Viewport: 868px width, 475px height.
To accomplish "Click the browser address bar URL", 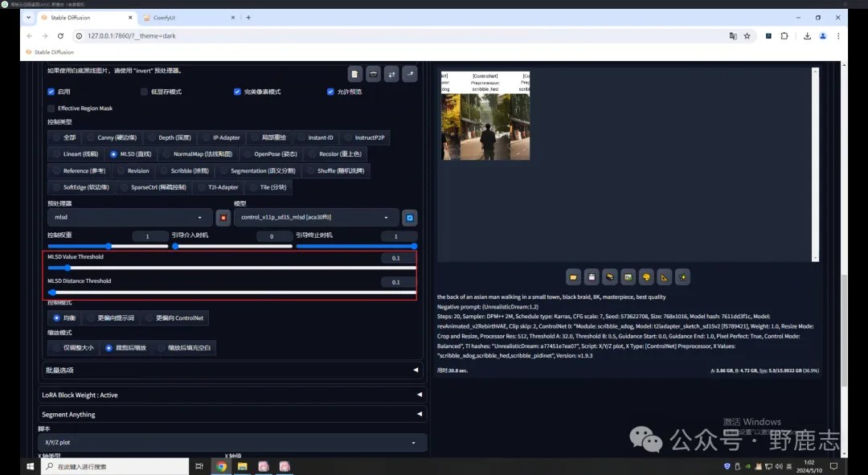I will click(x=132, y=36).
